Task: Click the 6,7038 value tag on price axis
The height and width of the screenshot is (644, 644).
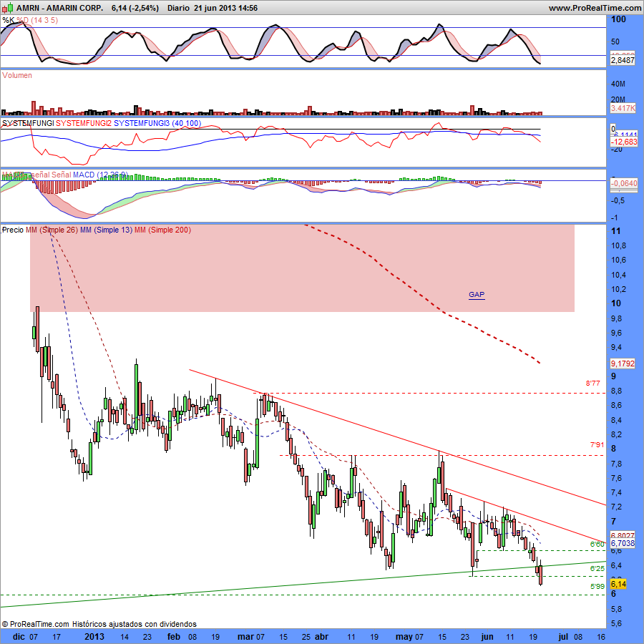Action: click(623, 543)
